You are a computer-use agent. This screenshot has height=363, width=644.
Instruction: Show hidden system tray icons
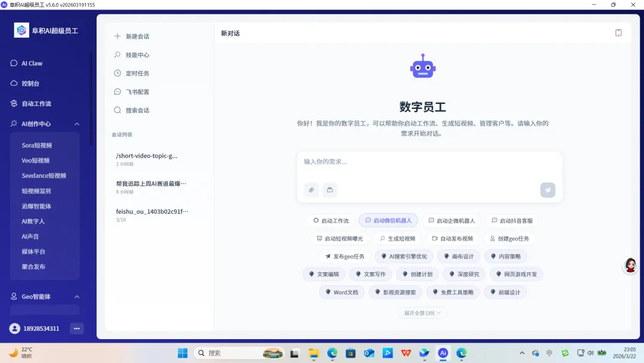[x=522, y=353]
